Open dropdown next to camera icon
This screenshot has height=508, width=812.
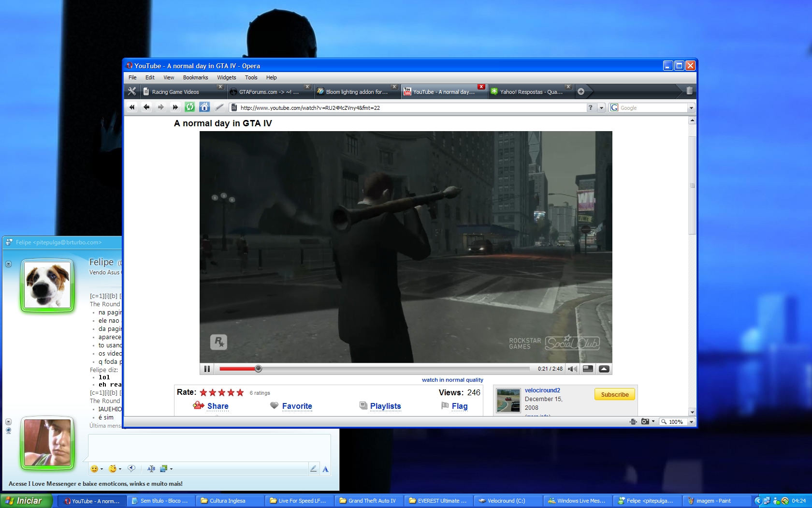pyautogui.click(x=653, y=421)
